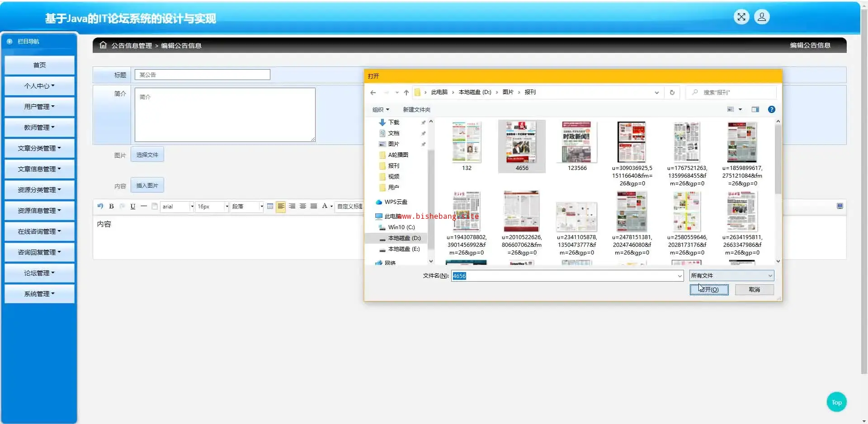The width and height of the screenshot is (868, 424).
Task: Toggle underline formatting in the editor
Action: click(133, 206)
